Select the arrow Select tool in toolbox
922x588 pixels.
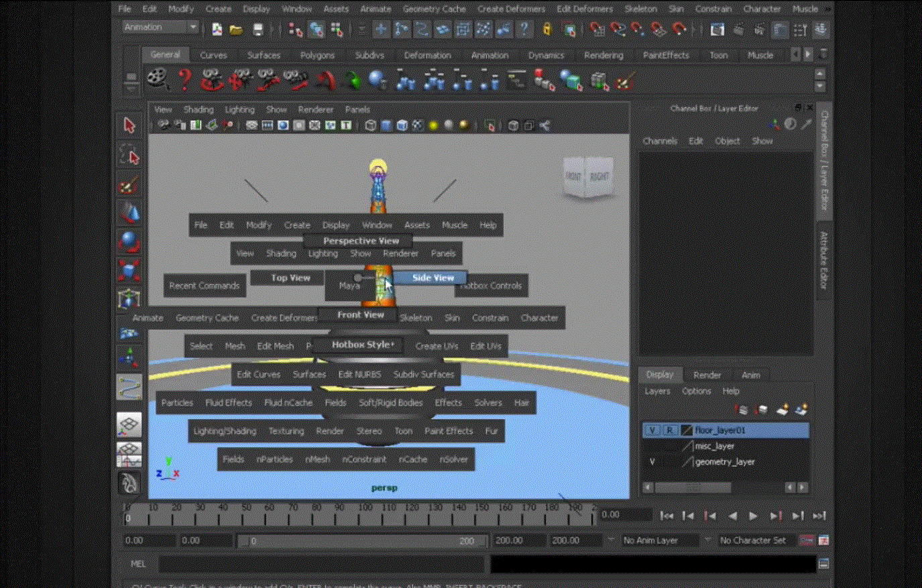point(129,125)
